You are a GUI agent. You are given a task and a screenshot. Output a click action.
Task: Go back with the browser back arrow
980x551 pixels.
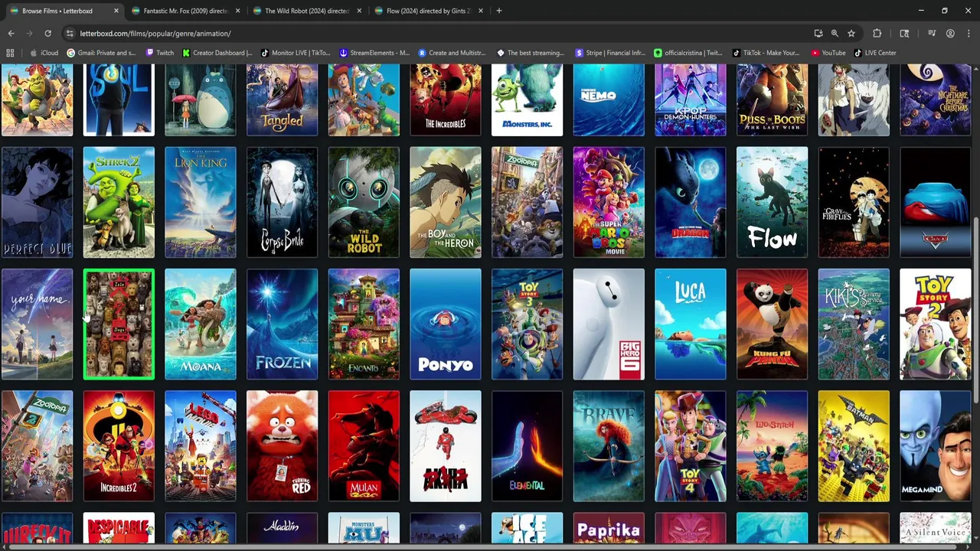(x=11, y=34)
